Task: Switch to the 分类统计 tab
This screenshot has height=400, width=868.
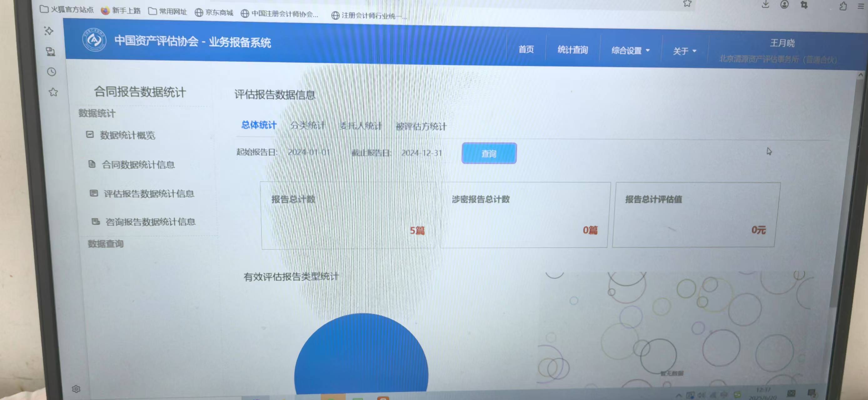Action: pyautogui.click(x=307, y=125)
